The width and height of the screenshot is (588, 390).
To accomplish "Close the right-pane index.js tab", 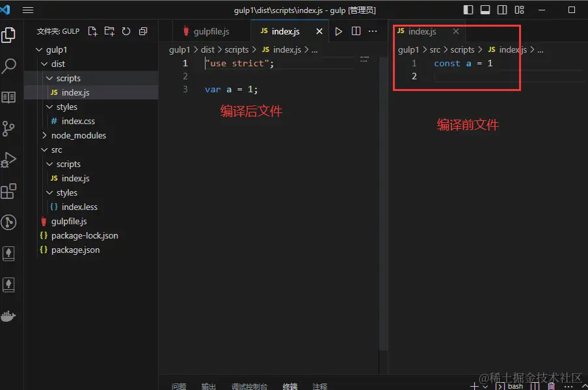I will 455,31.
